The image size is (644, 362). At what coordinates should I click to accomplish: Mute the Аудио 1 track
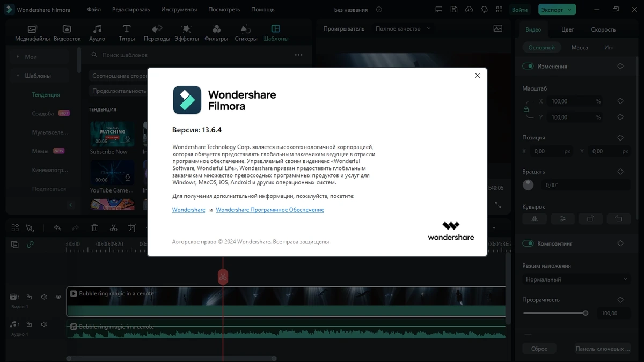tap(44, 324)
